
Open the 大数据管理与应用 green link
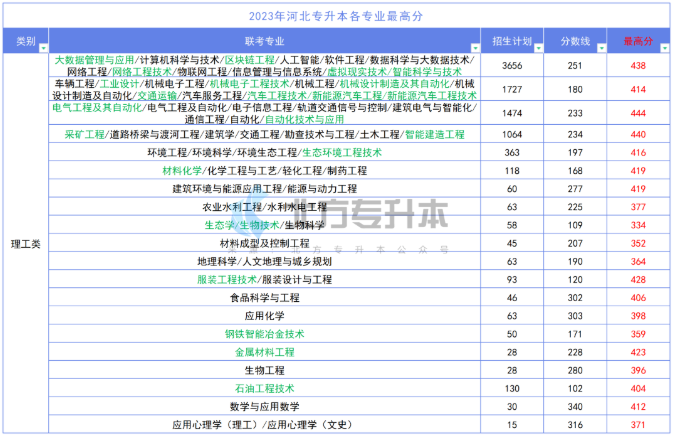tap(93, 61)
